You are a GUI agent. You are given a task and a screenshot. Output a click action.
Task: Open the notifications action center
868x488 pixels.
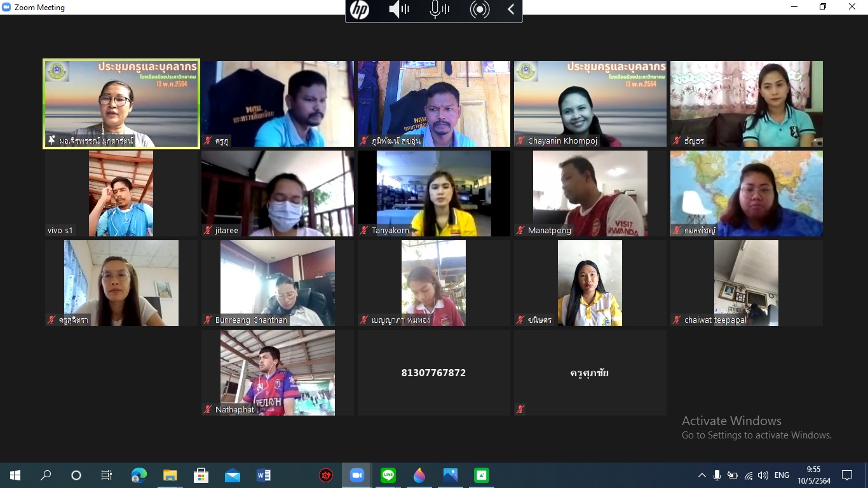pyautogui.click(x=847, y=475)
